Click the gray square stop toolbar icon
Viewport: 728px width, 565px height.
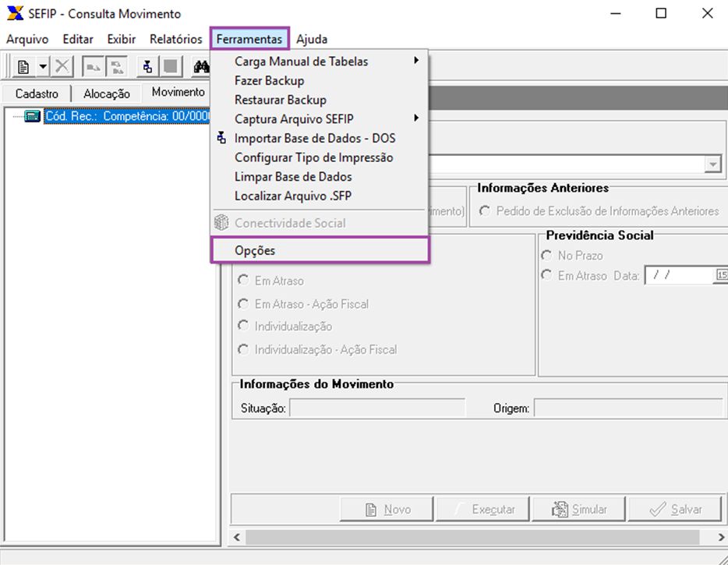[x=171, y=67]
